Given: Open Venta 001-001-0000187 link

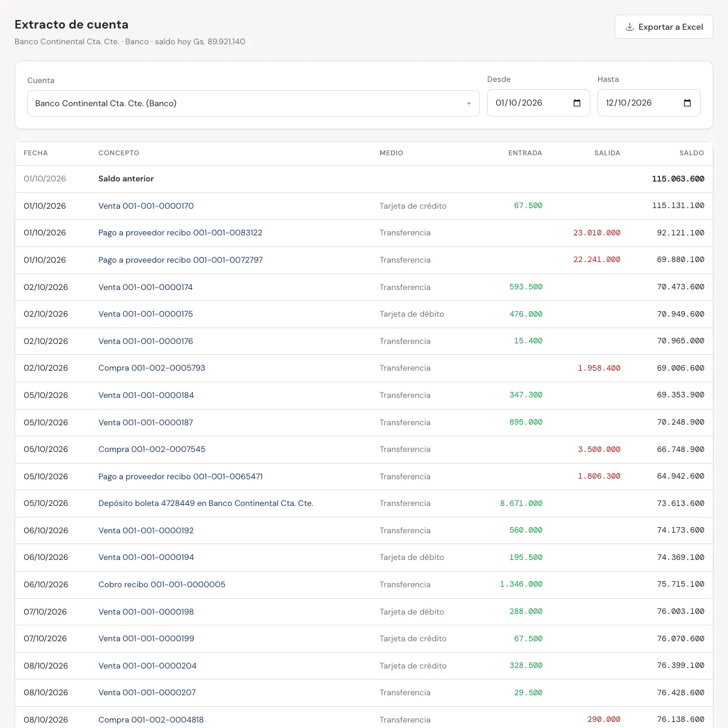Looking at the screenshot, I should 146,422.
